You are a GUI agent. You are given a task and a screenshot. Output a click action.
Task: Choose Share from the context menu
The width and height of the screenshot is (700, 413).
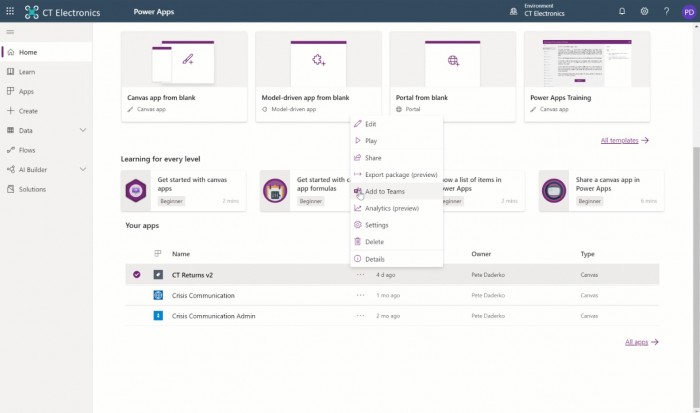point(396,158)
